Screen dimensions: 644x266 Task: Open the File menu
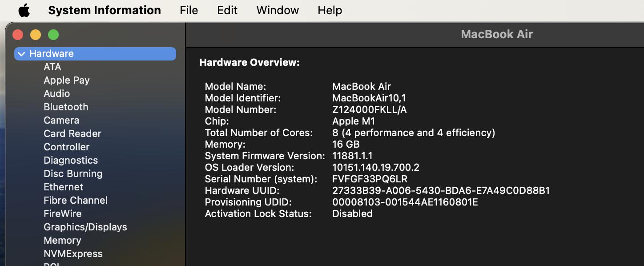tap(189, 10)
